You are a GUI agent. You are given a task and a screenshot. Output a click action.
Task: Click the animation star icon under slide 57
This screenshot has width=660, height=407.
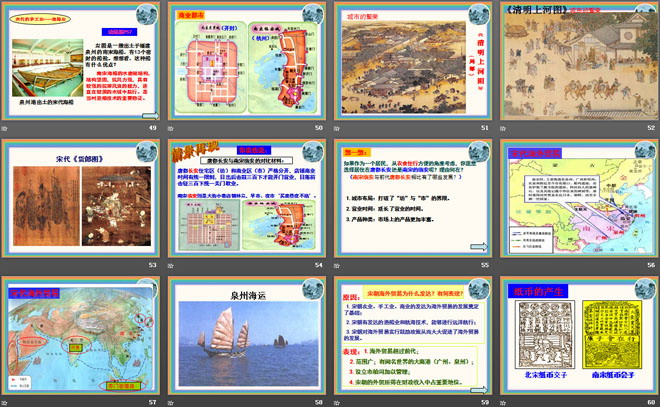[x=4, y=403]
